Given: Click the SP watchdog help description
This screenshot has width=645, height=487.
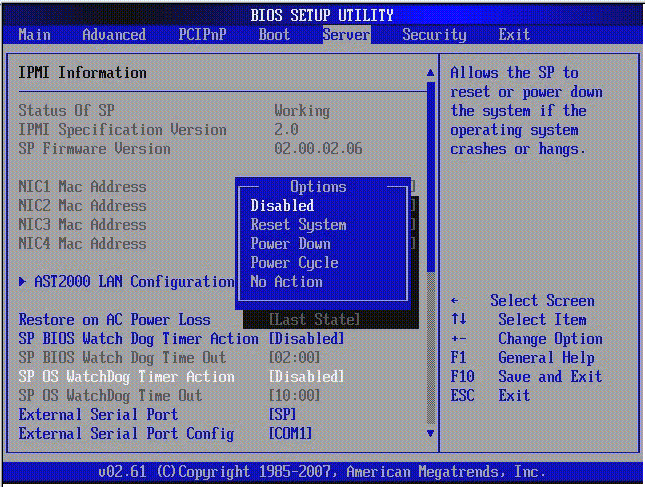Looking at the screenshot, I should point(527,111).
